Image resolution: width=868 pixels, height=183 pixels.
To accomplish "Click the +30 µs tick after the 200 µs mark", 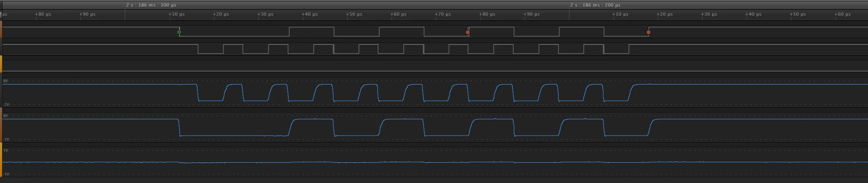I will pyautogui.click(x=709, y=14).
